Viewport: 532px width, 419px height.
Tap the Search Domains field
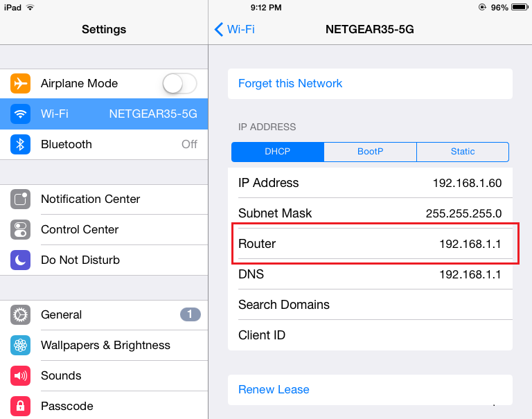tap(370, 305)
